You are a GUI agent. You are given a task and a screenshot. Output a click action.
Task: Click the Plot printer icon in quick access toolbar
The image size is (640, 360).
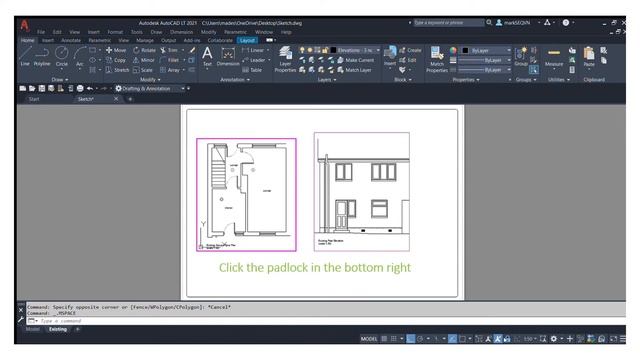point(80,88)
